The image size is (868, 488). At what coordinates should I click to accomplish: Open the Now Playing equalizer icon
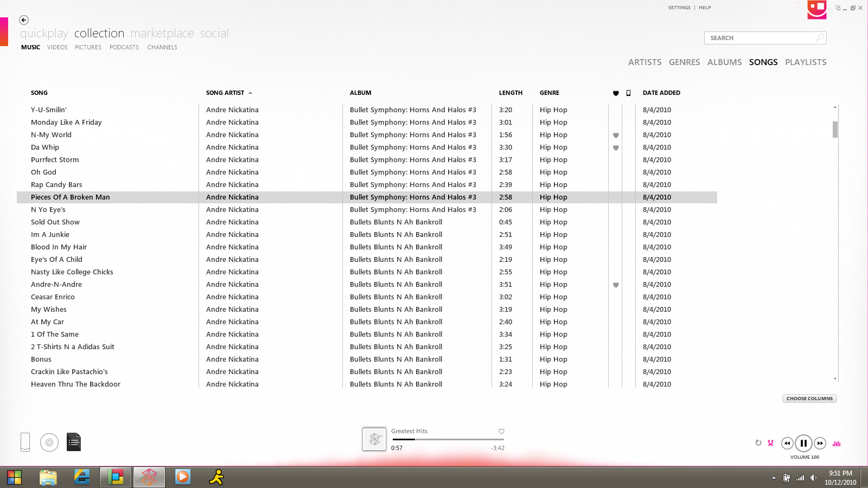(837, 444)
